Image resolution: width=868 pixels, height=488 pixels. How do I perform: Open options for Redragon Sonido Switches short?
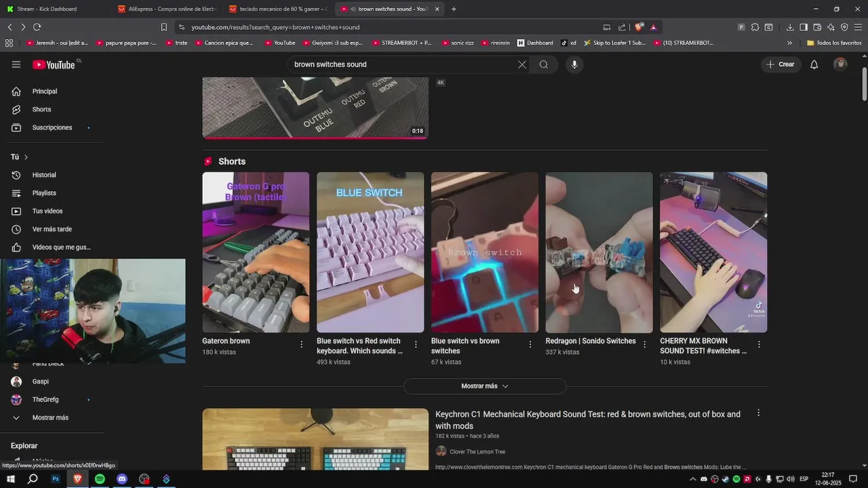coord(645,344)
